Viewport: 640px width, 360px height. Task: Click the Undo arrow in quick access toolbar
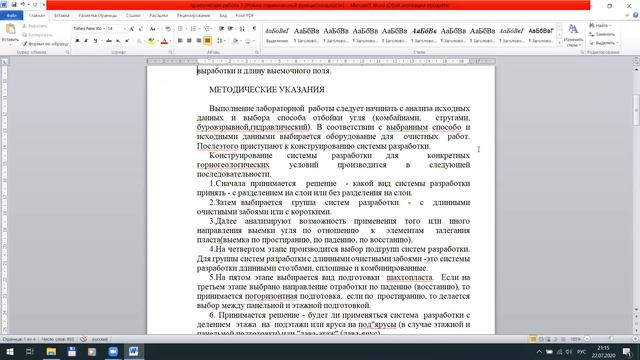click(23, 4)
